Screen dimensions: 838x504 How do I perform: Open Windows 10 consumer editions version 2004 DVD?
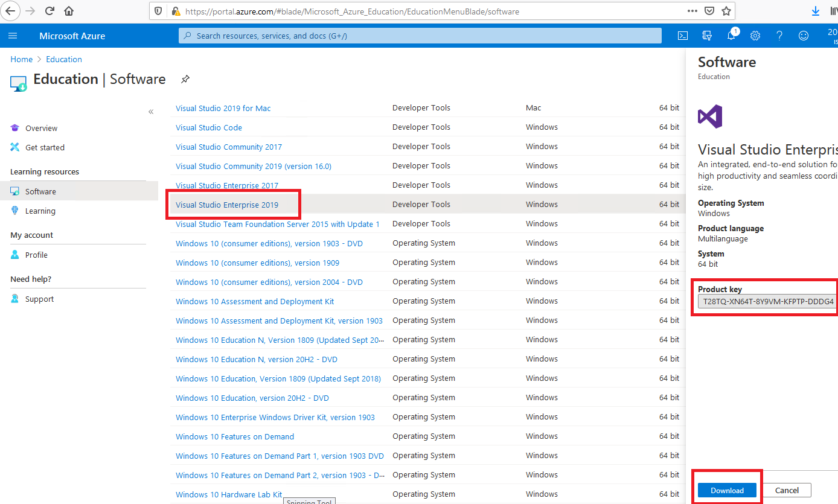[269, 282]
